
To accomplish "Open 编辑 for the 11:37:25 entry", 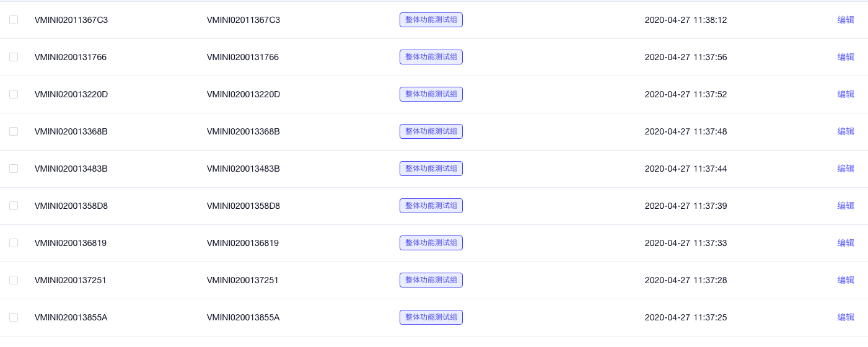I will (846, 317).
